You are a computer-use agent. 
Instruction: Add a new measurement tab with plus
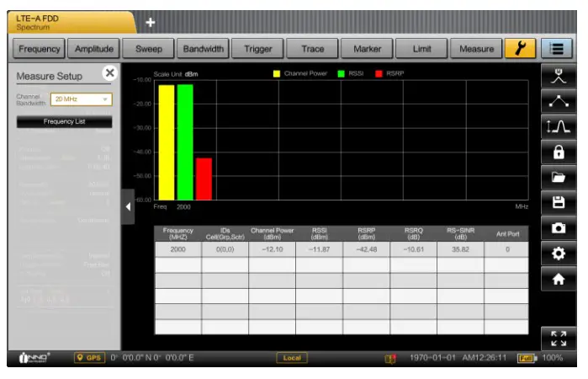(x=151, y=23)
